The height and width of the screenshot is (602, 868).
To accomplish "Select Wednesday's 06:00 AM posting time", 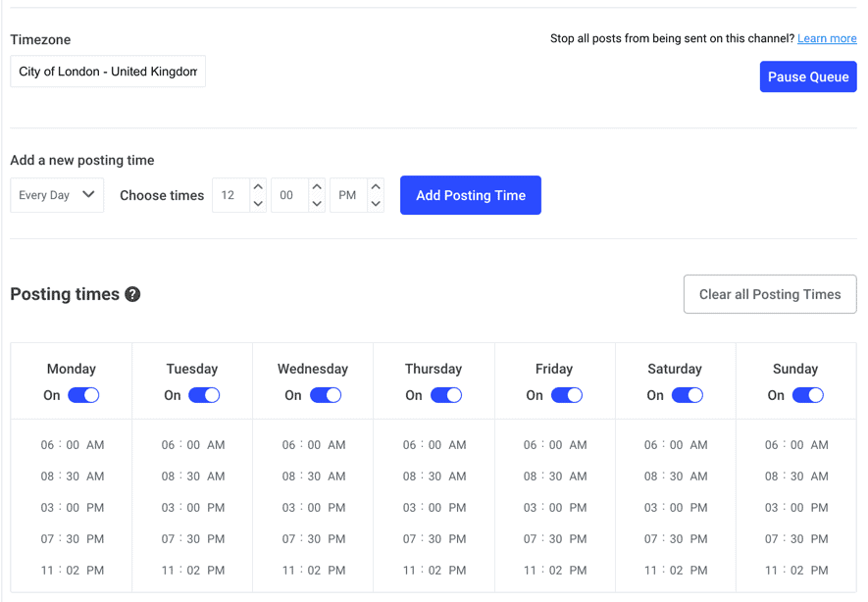I will [313, 445].
